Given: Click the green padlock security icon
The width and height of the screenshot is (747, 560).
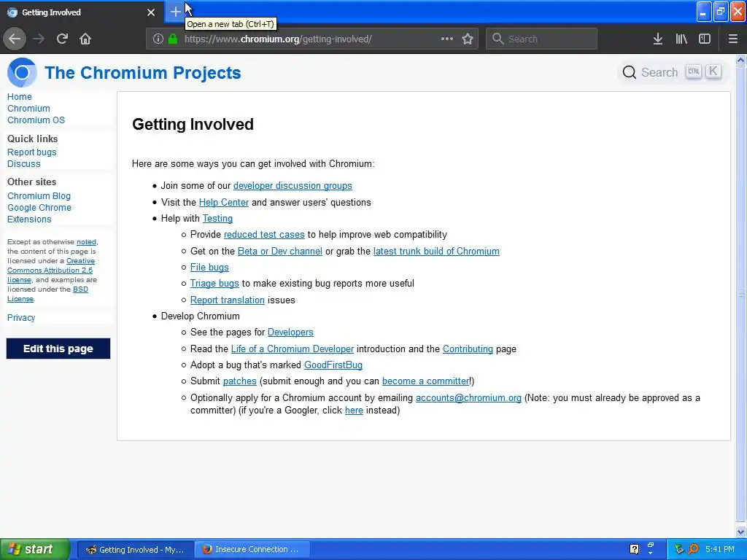Looking at the screenshot, I should click(x=173, y=39).
